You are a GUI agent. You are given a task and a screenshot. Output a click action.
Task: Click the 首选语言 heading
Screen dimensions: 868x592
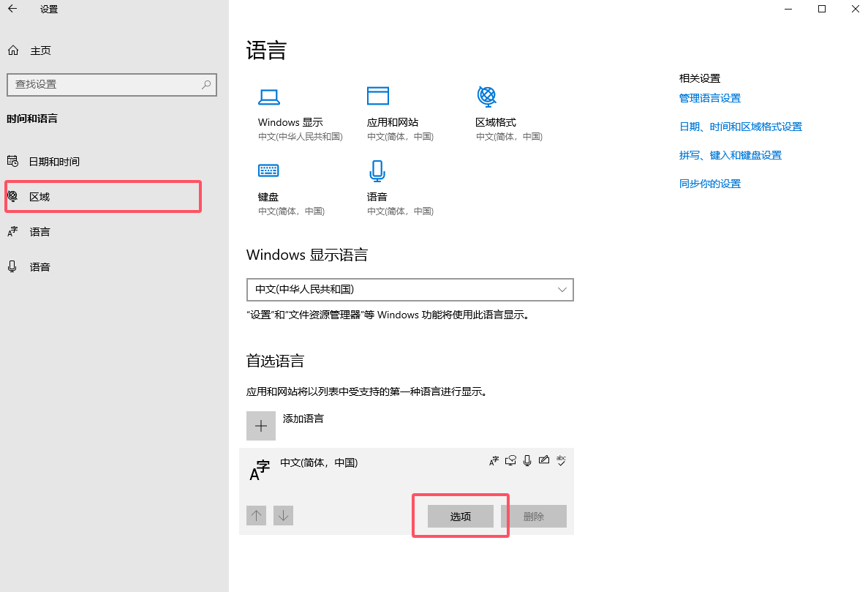[x=275, y=361]
